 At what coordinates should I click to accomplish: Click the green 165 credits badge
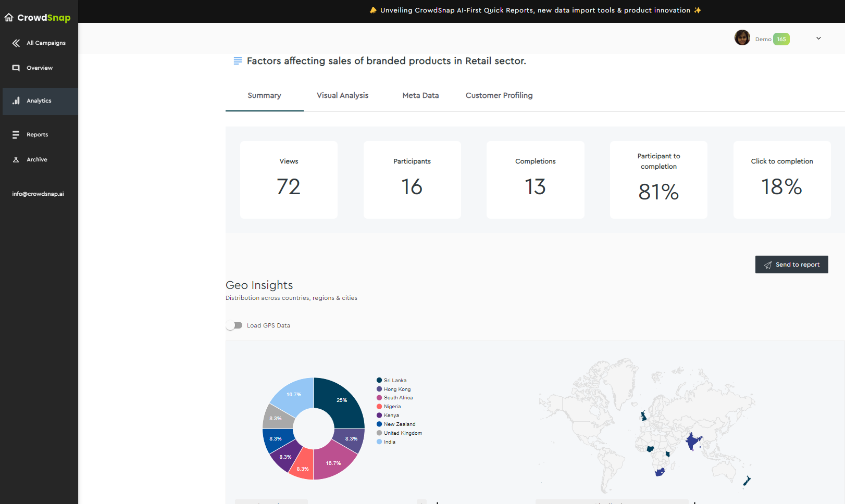pyautogui.click(x=781, y=39)
